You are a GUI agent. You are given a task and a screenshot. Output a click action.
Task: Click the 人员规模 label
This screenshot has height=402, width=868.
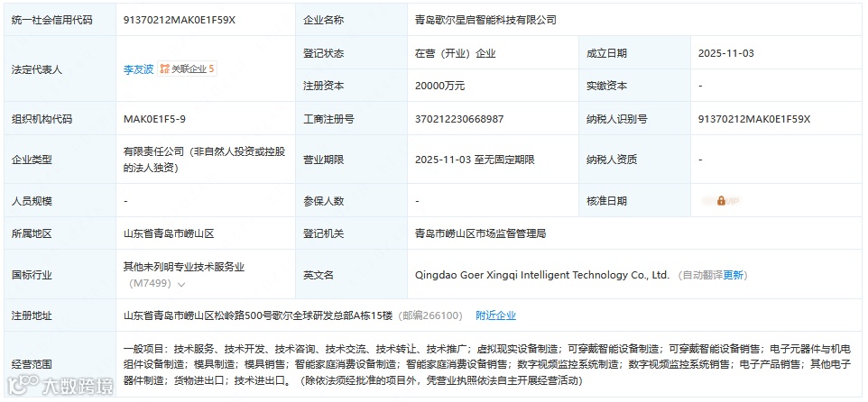pos(32,201)
